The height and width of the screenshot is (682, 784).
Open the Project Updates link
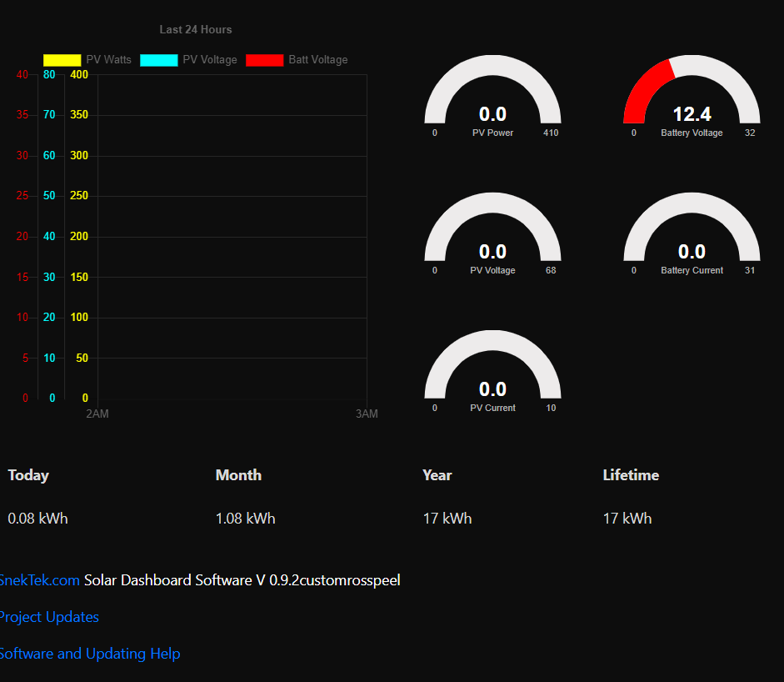(x=48, y=617)
